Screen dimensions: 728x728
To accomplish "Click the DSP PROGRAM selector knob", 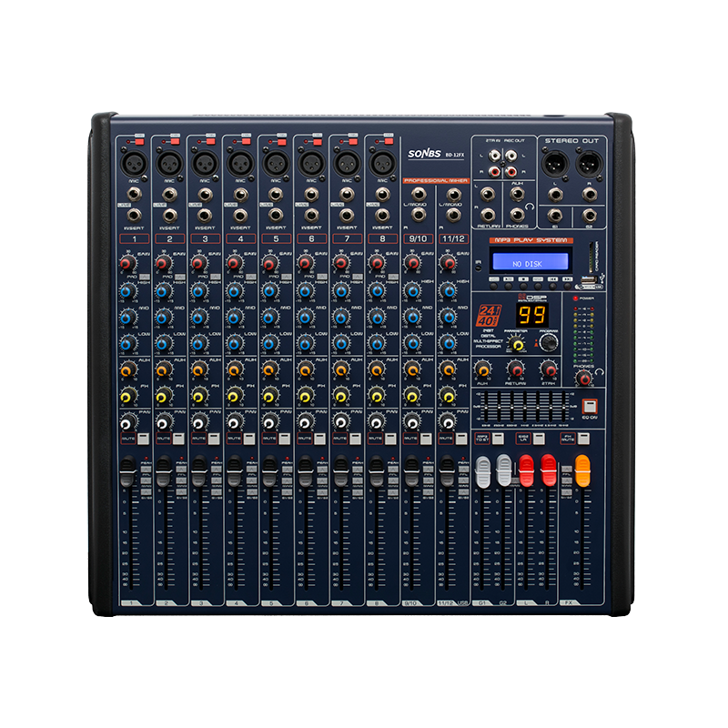I will point(549,344).
